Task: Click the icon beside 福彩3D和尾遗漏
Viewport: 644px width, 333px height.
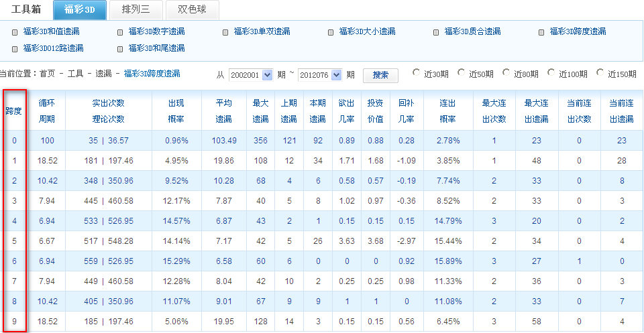Action: (120, 48)
